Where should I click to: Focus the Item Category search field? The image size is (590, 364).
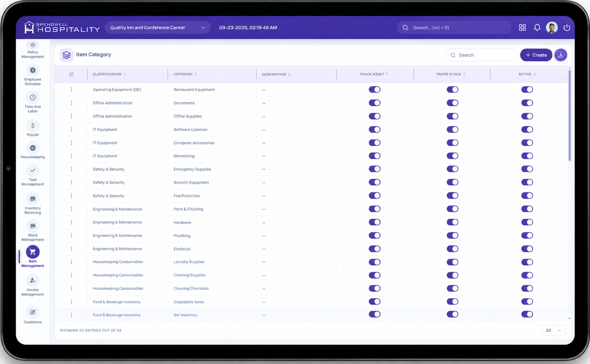click(481, 55)
